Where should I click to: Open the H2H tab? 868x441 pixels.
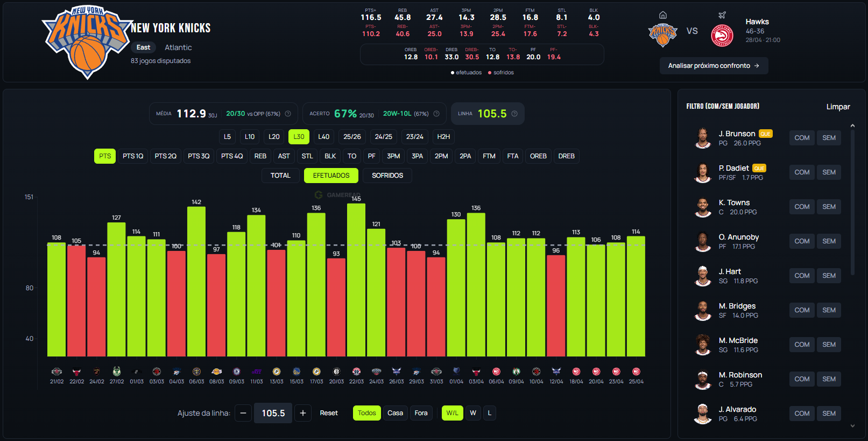[x=443, y=137]
